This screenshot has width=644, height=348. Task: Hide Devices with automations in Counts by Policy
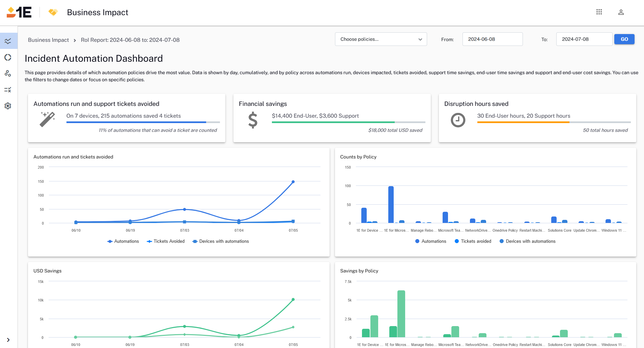point(527,241)
